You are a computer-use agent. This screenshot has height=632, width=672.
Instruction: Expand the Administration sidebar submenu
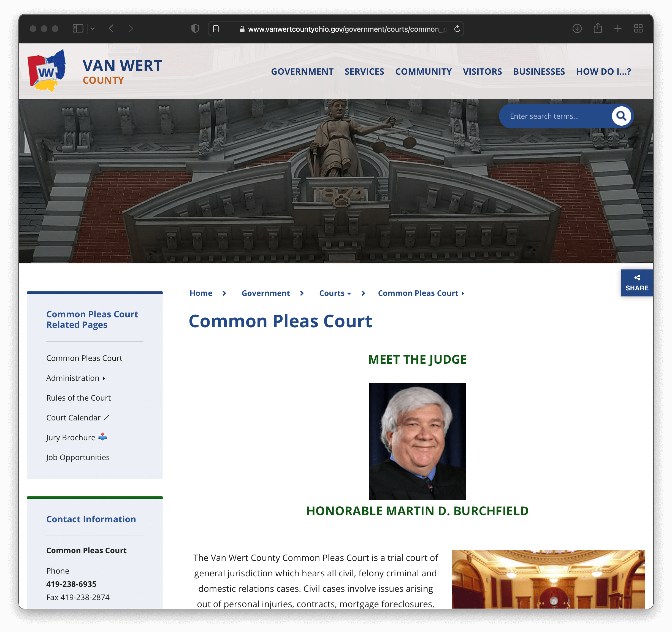(104, 378)
